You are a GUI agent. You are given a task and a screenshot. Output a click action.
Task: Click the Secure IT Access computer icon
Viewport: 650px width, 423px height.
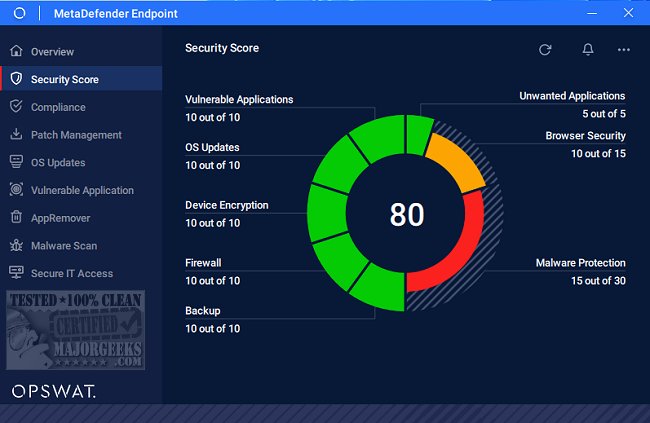pyautogui.click(x=16, y=272)
